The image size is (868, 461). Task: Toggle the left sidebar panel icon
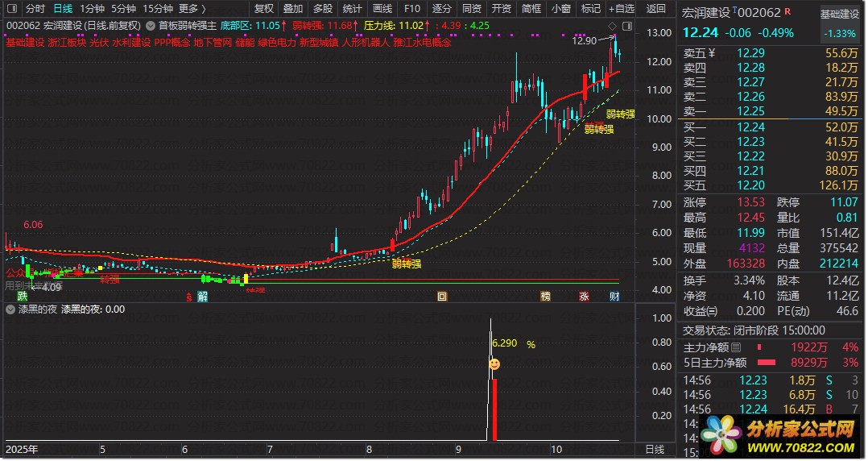point(11,9)
